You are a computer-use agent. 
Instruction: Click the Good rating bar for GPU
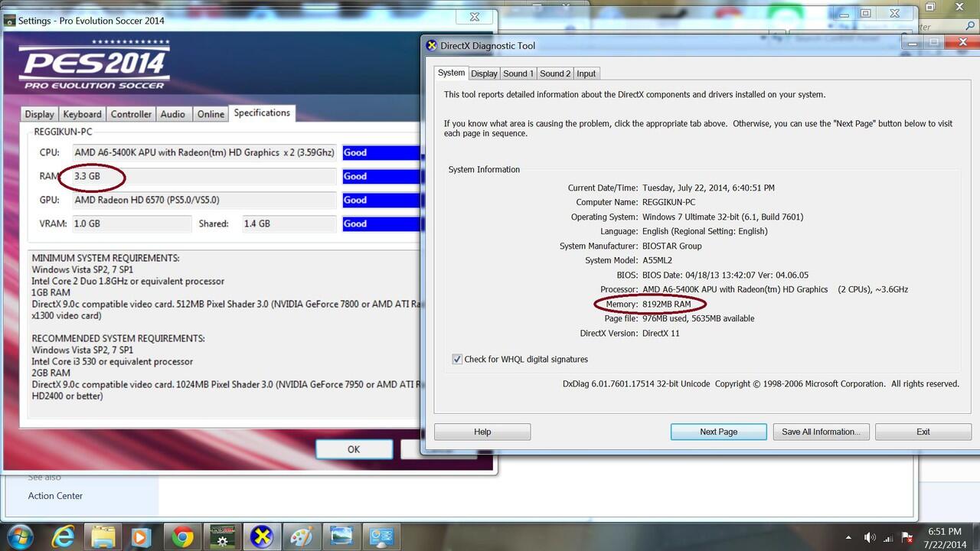pos(381,200)
